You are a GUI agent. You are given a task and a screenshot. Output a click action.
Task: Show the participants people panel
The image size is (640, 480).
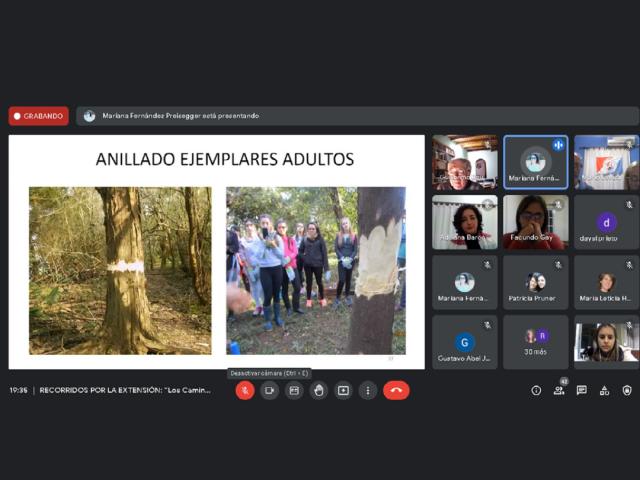click(559, 390)
